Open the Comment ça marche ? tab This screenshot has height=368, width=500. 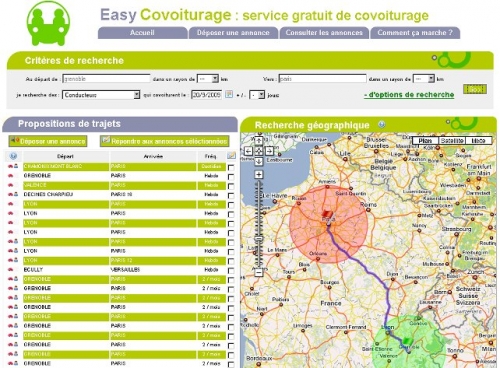click(415, 33)
